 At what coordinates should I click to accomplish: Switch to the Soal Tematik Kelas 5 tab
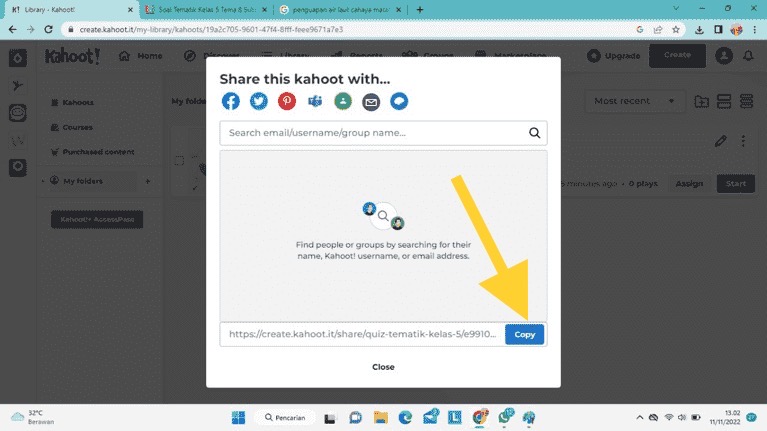pyautogui.click(x=206, y=9)
